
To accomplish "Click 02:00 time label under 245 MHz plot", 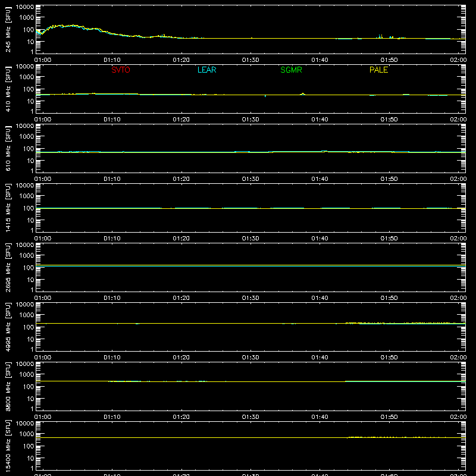I will pos(458,60).
